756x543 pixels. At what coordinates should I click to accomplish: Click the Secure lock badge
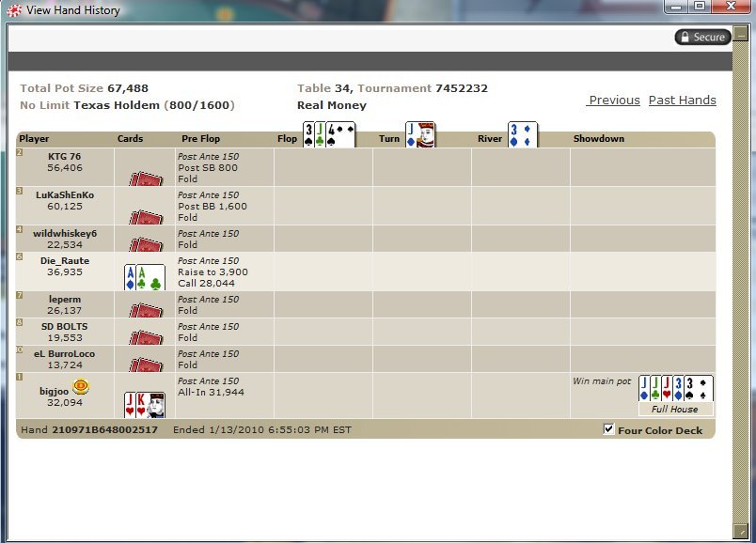point(701,37)
